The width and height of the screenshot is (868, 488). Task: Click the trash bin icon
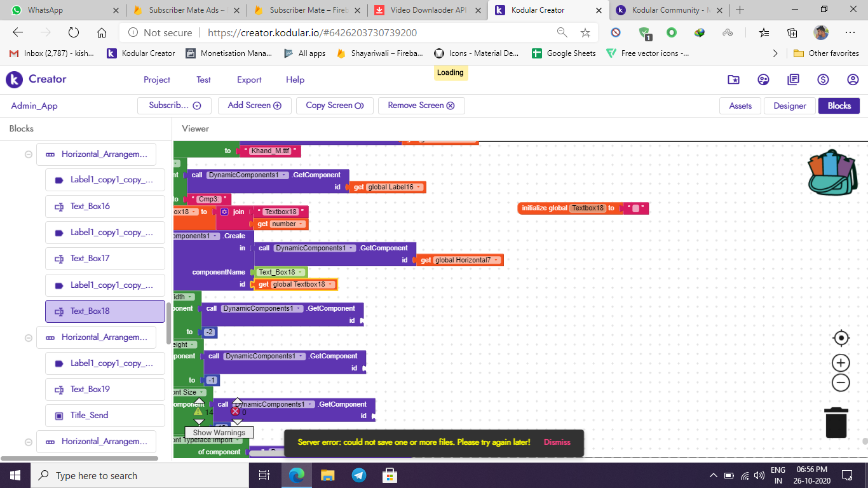[836, 423]
